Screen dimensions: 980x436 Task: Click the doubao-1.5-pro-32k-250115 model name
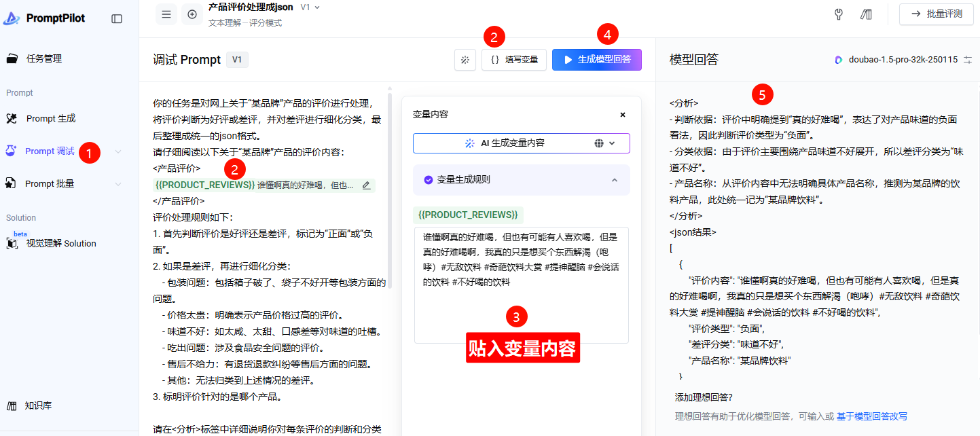(x=903, y=60)
